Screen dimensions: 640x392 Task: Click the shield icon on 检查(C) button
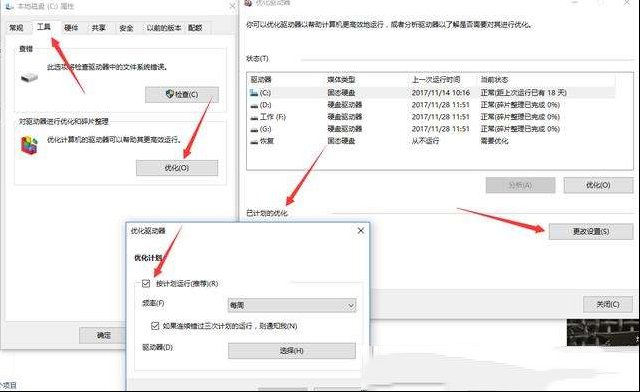point(170,94)
